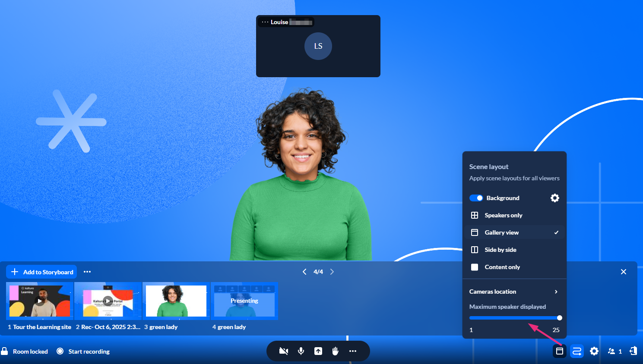
Task: Click the Add to Storyboard button
Action: coord(41,272)
